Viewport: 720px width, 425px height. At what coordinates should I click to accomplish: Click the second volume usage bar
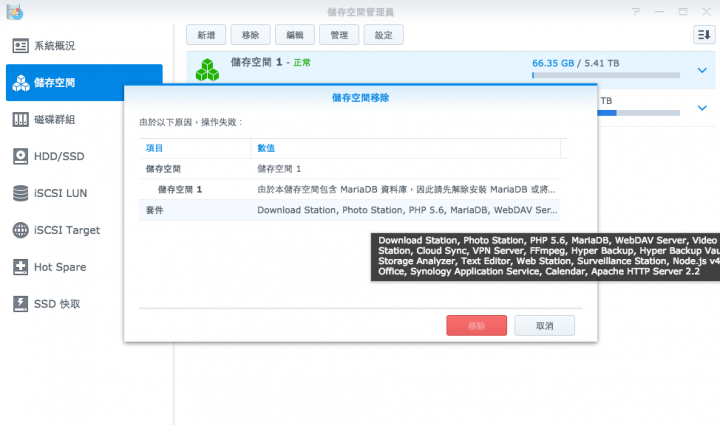tap(639, 113)
